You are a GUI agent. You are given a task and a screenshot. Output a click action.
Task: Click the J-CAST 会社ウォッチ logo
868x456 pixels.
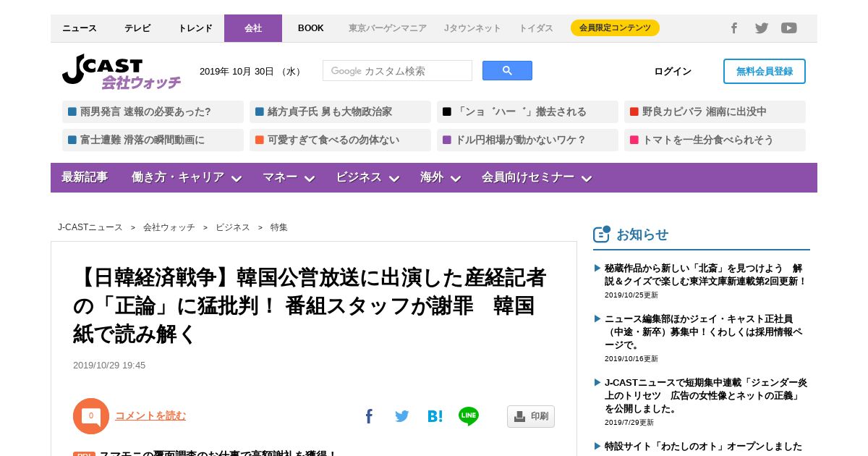coord(122,72)
